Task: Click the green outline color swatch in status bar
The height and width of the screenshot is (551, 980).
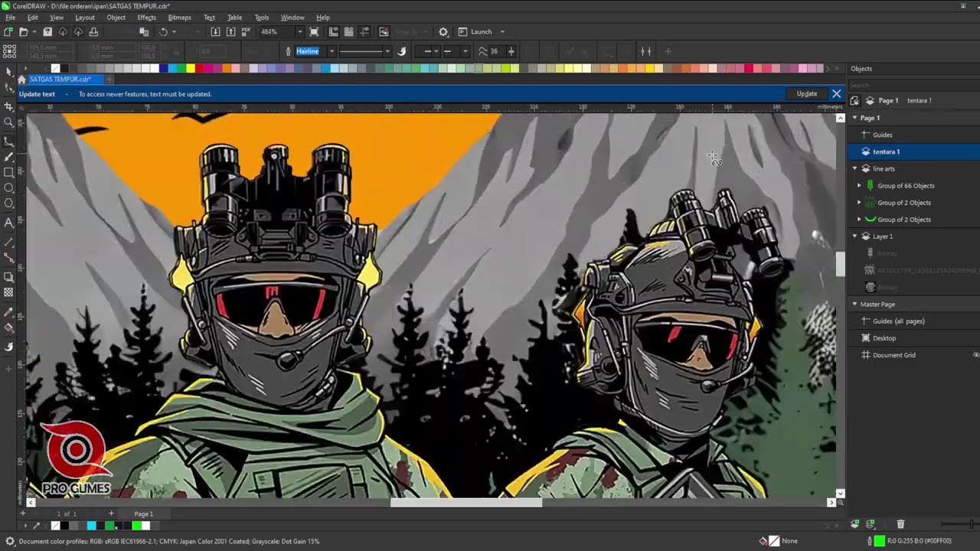Action: point(880,541)
